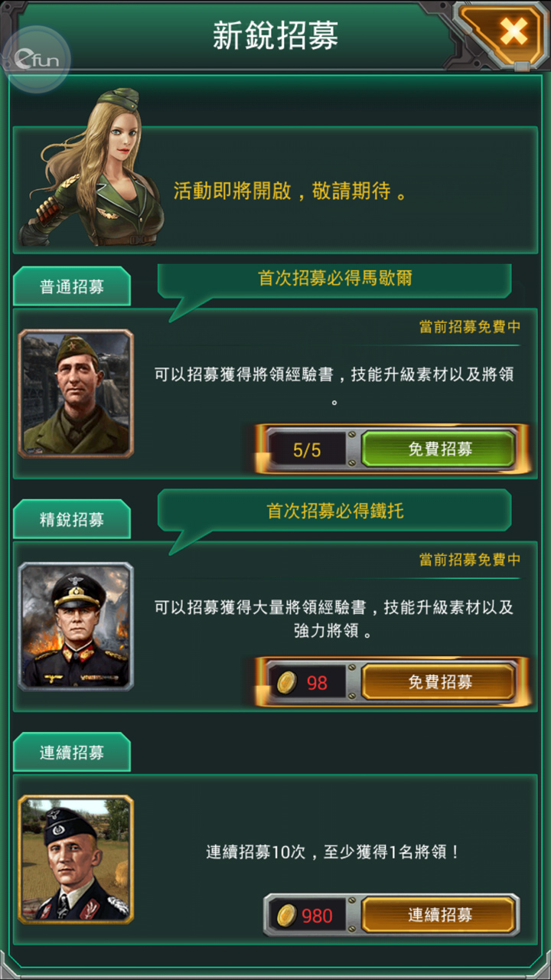
Task: Tap the 首次招募必得鐵托 speech bubble
Action: tap(334, 512)
